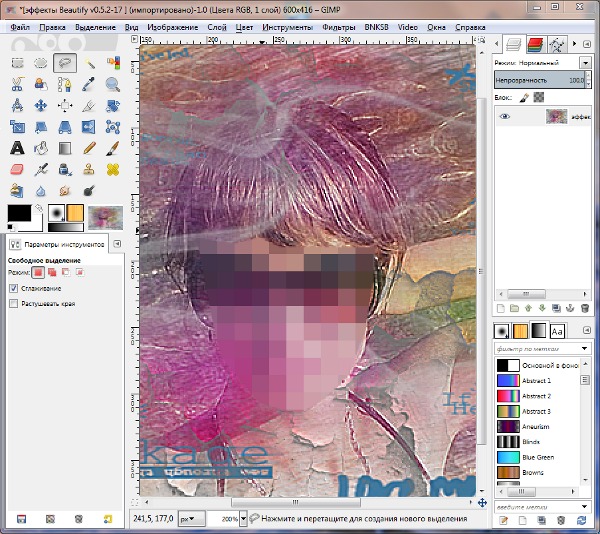This screenshot has height=534, width=600.
Task: Select the Paintbrush tool
Action: click(113, 148)
